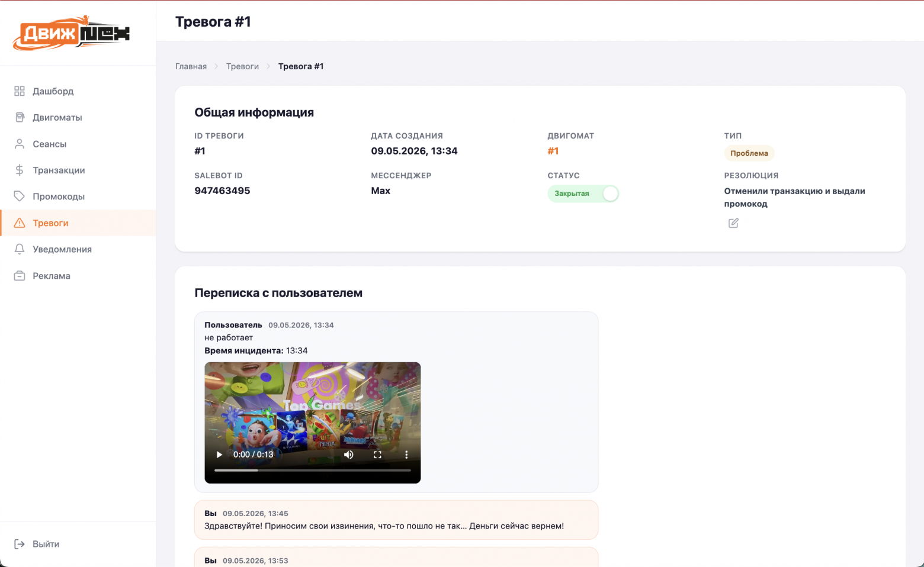
Task: Open Сеансы menu item
Action: pyautogui.click(x=78, y=144)
